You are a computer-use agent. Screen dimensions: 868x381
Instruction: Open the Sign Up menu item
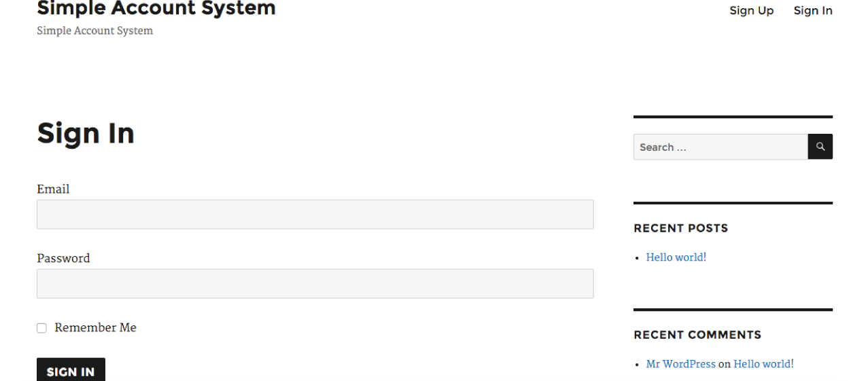coord(751,11)
